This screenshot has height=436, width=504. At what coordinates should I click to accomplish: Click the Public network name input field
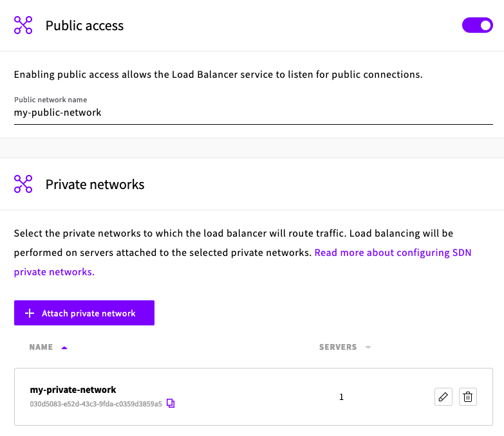[x=253, y=113]
